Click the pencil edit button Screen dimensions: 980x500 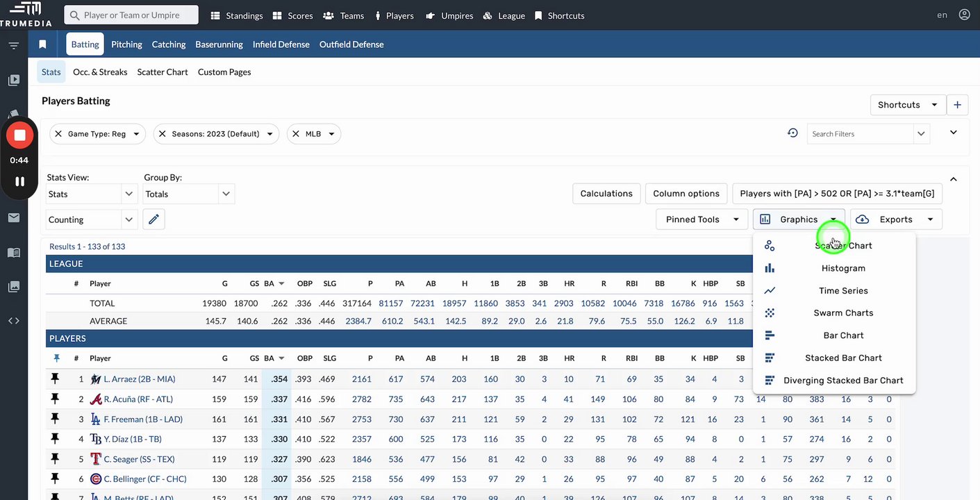click(154, 219)
